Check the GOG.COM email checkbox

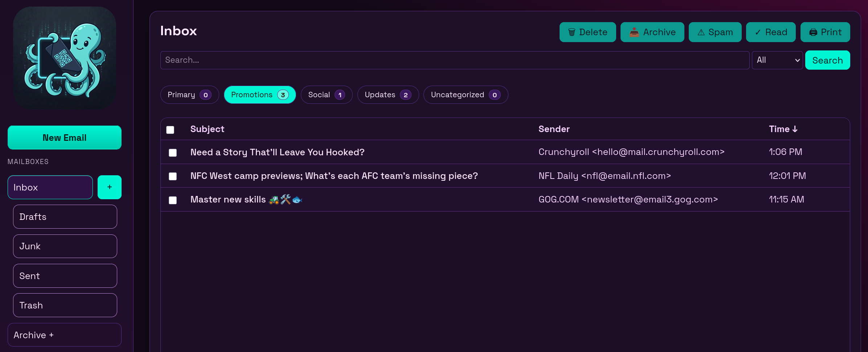173,200
